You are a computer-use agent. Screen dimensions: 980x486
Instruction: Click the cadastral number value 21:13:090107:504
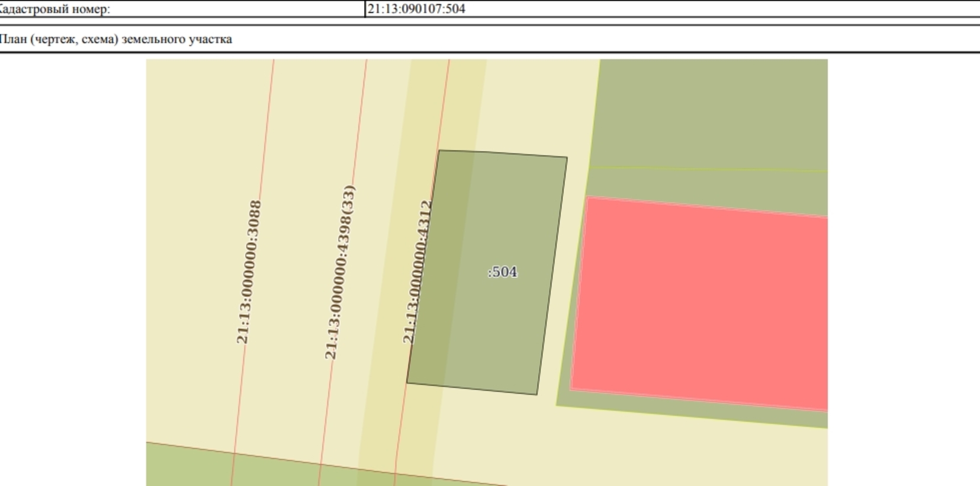[416, 9]
